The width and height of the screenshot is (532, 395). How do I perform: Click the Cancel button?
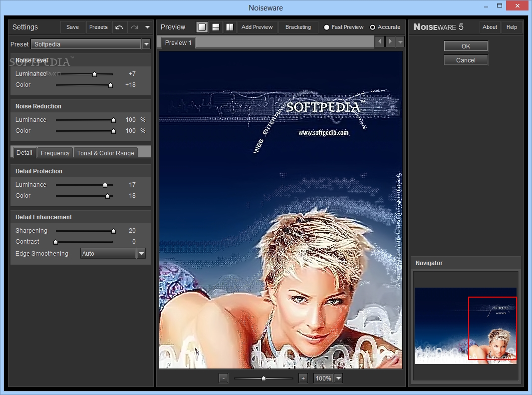coord(466,60)
